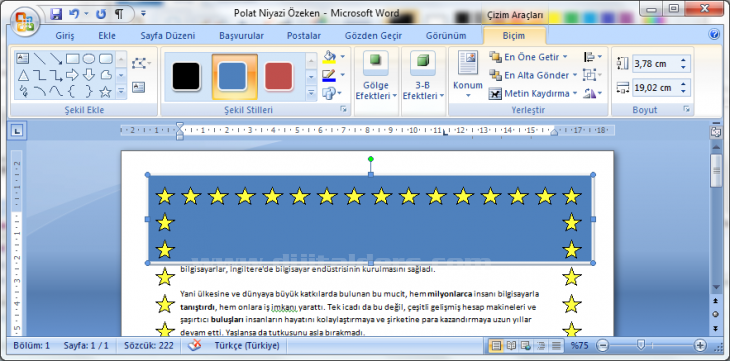Click the Sözcük: 222 word count

149,346
